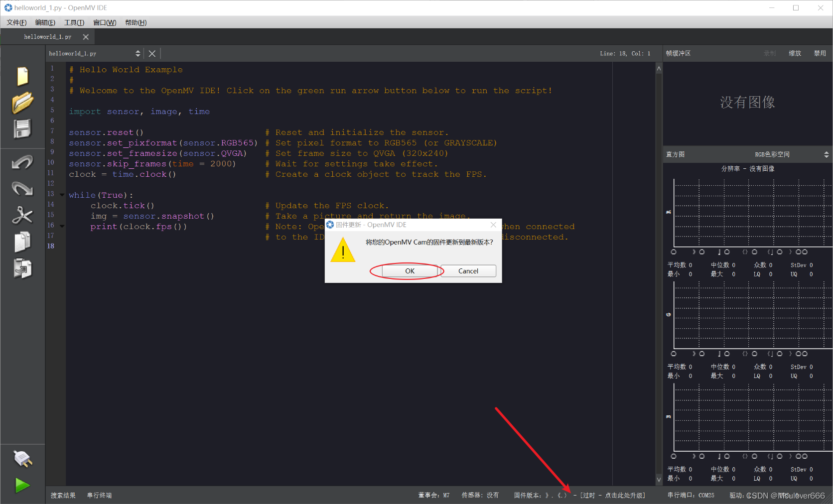Click the bottom histogram graph
Viewport: 833px width, 504px height.
[752, 417]
